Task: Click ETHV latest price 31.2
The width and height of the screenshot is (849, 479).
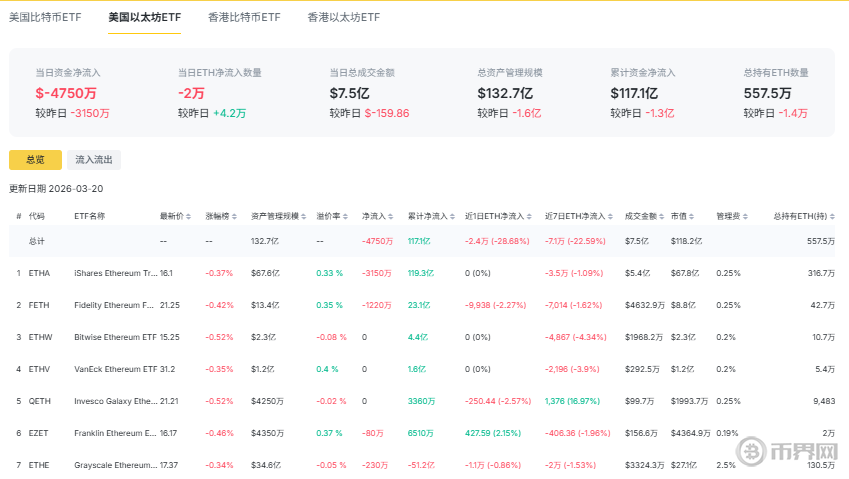Action: (x=167, y=369)
